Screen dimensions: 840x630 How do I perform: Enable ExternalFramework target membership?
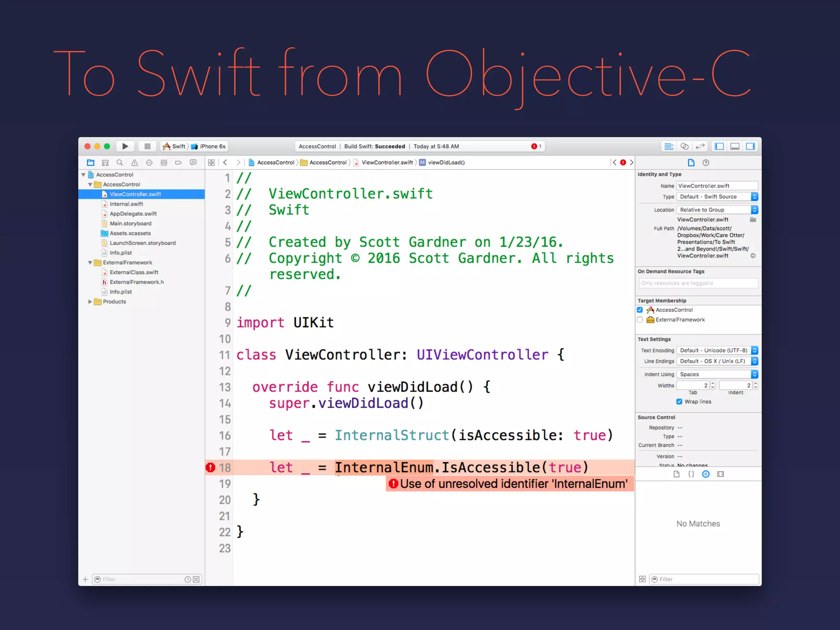pyautogui.click(x=640, y=320)
